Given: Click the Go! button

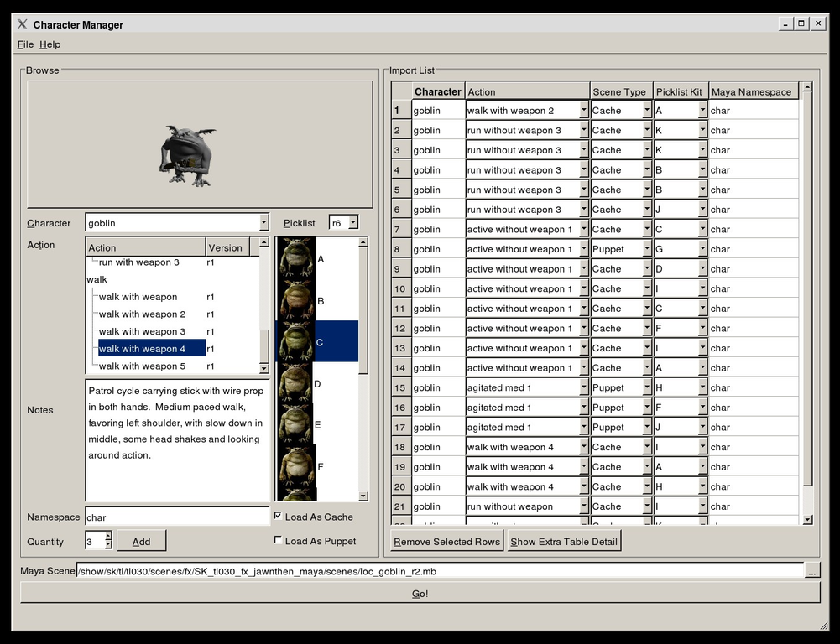Looking at the screenshot, I should point(420,593).
